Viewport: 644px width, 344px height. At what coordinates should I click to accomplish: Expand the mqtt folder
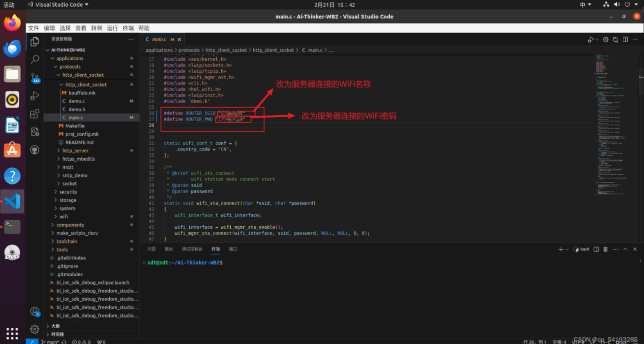(x=91, y=167)
